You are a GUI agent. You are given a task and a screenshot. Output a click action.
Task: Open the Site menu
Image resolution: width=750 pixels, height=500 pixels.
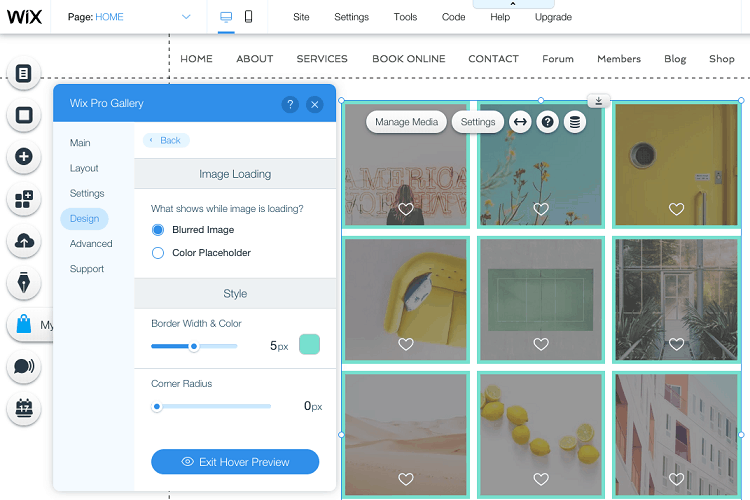click(301, 17)
